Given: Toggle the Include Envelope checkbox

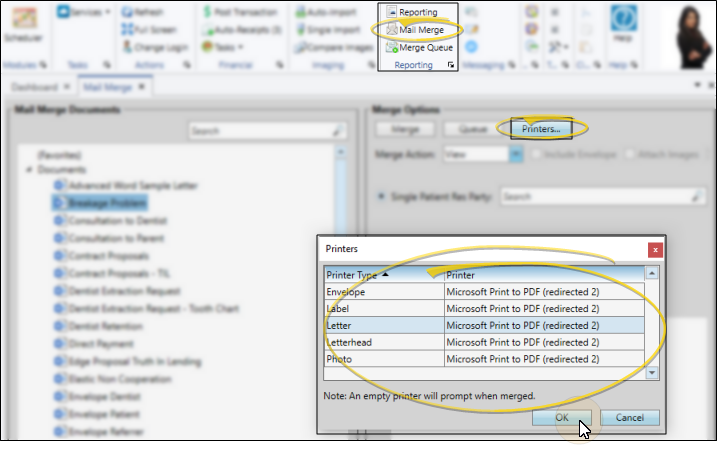Looking at the screenshot, I should tap(538, 155).
